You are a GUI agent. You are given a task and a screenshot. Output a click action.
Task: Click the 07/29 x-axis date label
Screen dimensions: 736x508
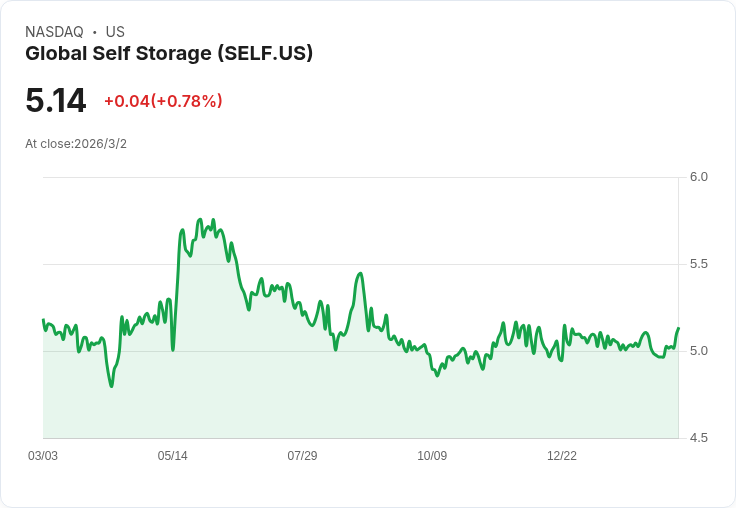tap(302, 456)
